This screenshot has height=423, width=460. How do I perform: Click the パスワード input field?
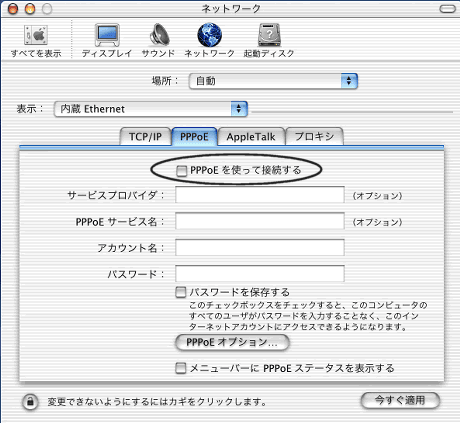260,274
